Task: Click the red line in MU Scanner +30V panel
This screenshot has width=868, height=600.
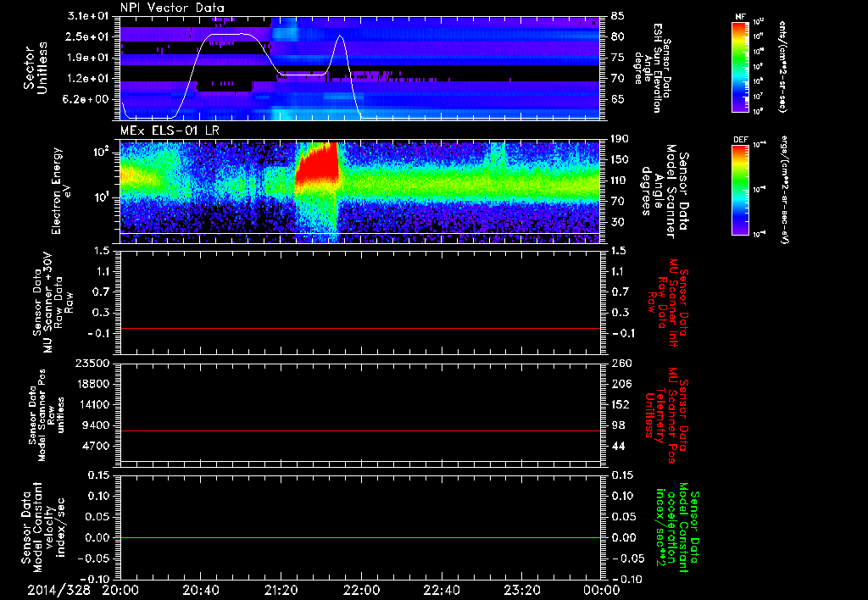Action: click(x=360, y=328)
